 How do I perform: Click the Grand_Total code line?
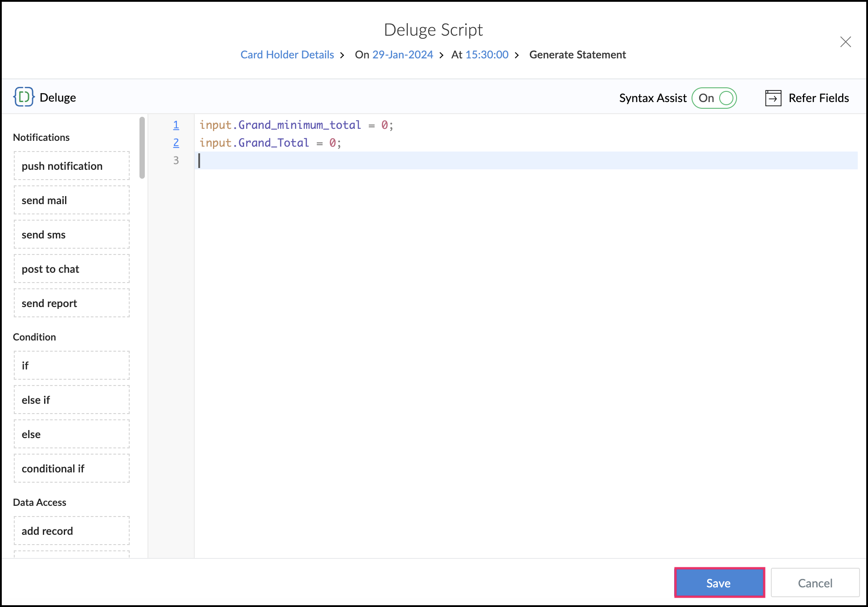(x=270, y=143)
